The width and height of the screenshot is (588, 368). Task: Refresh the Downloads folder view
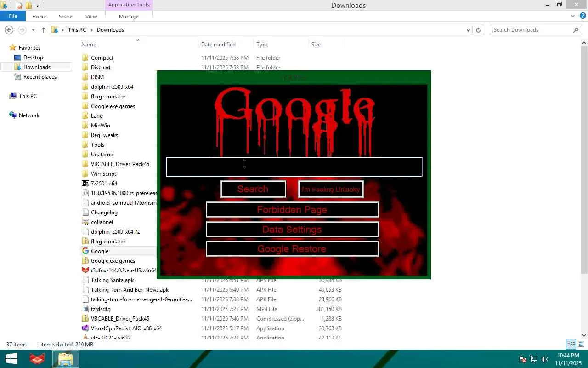478,30
